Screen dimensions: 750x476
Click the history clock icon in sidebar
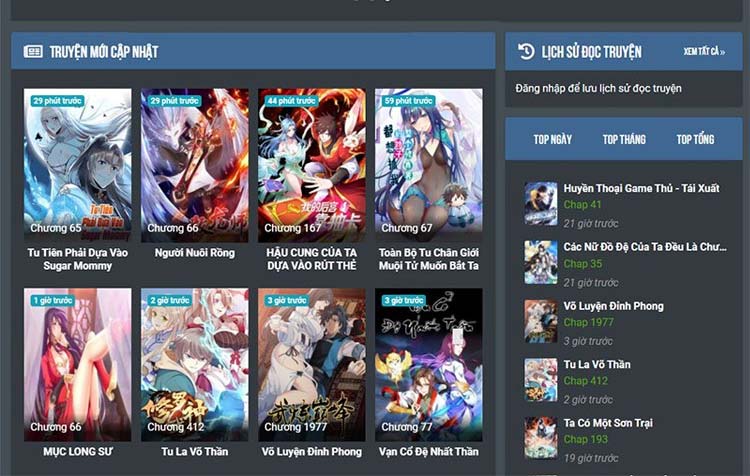tap(526, 52)
